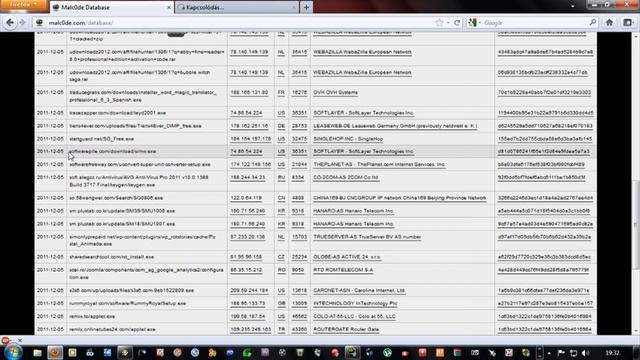Viewport: 640px width, 360px height.
Task: Open THEPLANET-AS ThePlanet.com Internet Services link
Action: pyautogui.click(x=379, y=164)
